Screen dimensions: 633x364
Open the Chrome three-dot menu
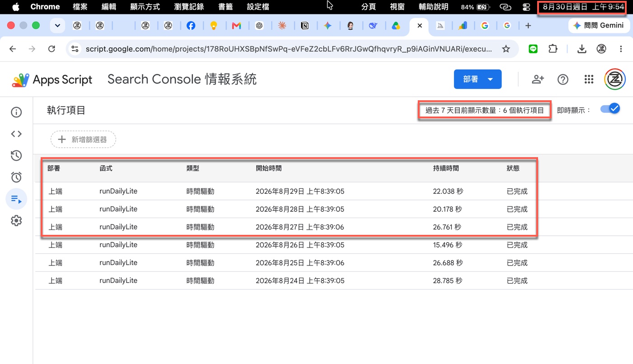622,49
